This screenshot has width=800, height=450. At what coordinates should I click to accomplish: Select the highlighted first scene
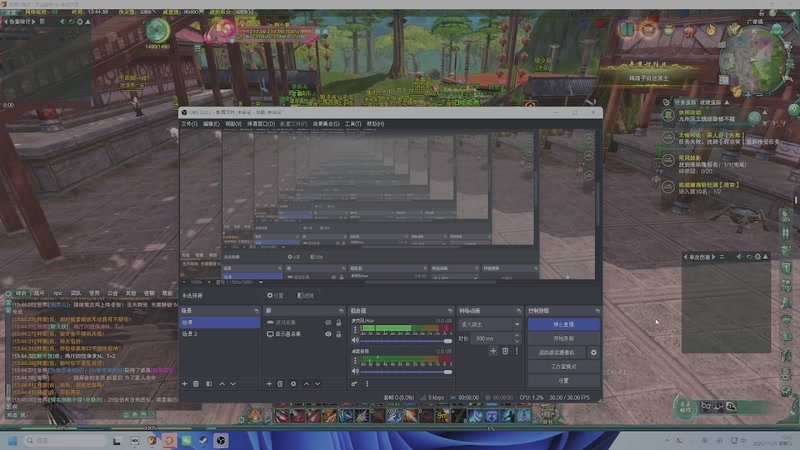[219, 322]
